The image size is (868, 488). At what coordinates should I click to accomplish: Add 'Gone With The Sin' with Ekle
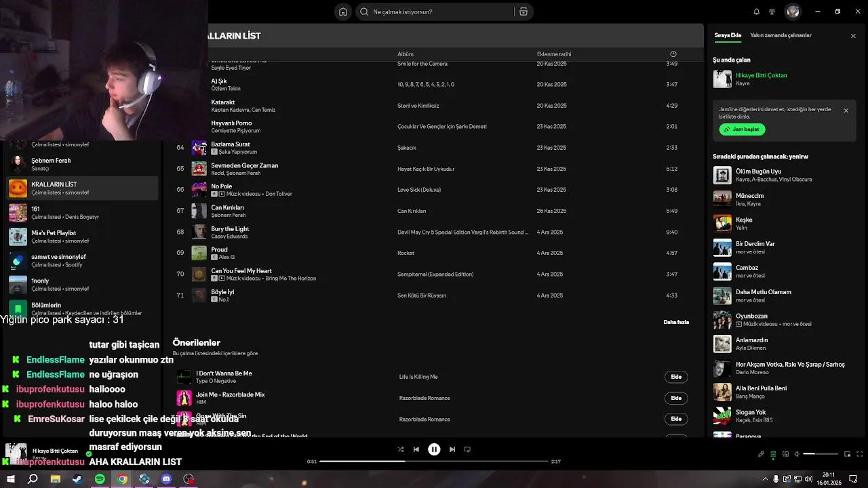coord(676,419)
